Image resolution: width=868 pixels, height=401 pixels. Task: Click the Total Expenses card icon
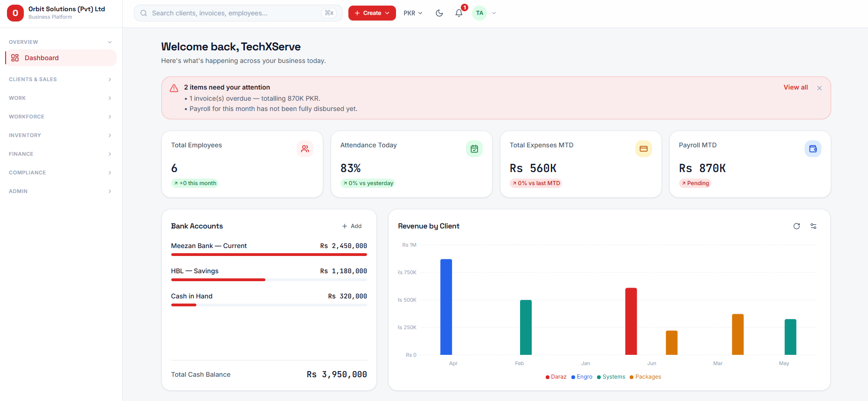pyautogui.click(x=644, y=149)
